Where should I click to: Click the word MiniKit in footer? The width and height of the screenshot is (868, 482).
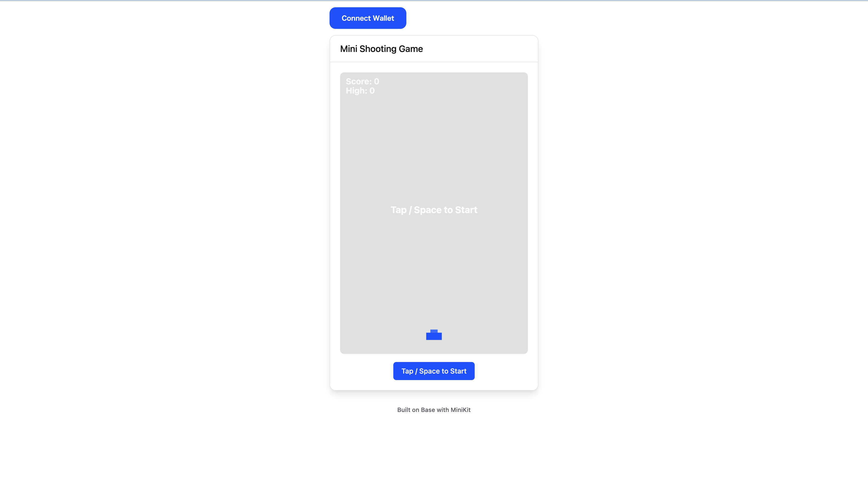(460, 410)
